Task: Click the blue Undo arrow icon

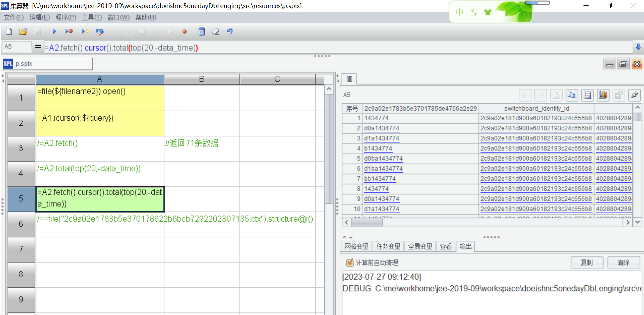Action: [x=230, y=32]
